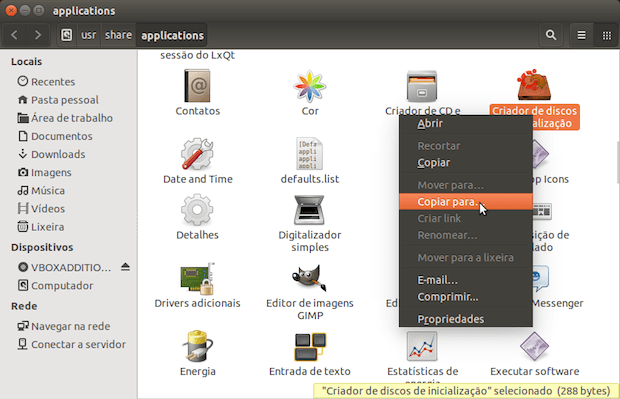Choose Copiar para... in the context menu
This screenshot has width=620, height=399.
point(466,202)
